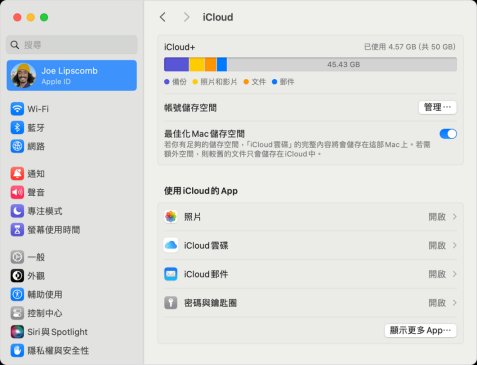This screenshot has height=365, width=478.
Task: Click 密碼與鑰匙圈 row 開啟 status text
Action: tap(437, 303)
